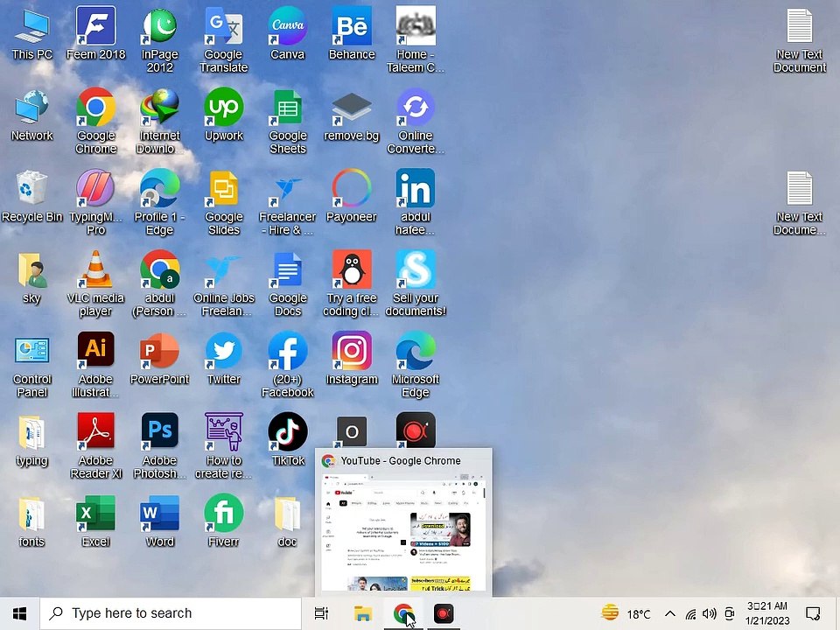This screenshot has width=840, height=630.
Task: Select the Google Docs icon
Action: [x=288, y=285]
